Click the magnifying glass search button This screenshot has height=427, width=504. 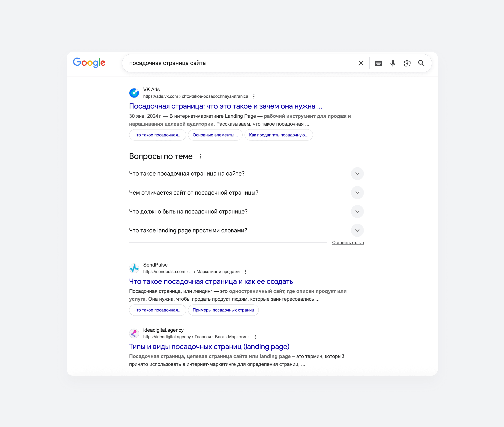click(x=421, y=63)
